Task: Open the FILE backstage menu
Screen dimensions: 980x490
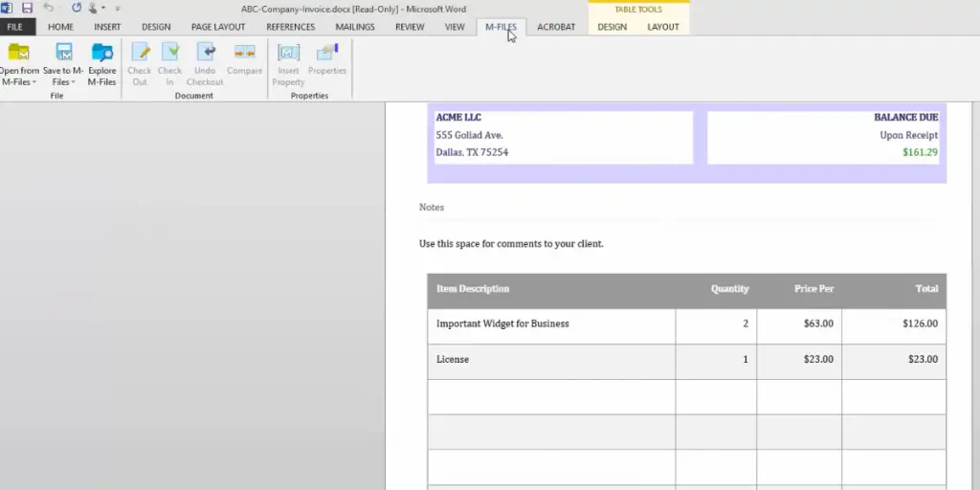Action: click(16, 27)
